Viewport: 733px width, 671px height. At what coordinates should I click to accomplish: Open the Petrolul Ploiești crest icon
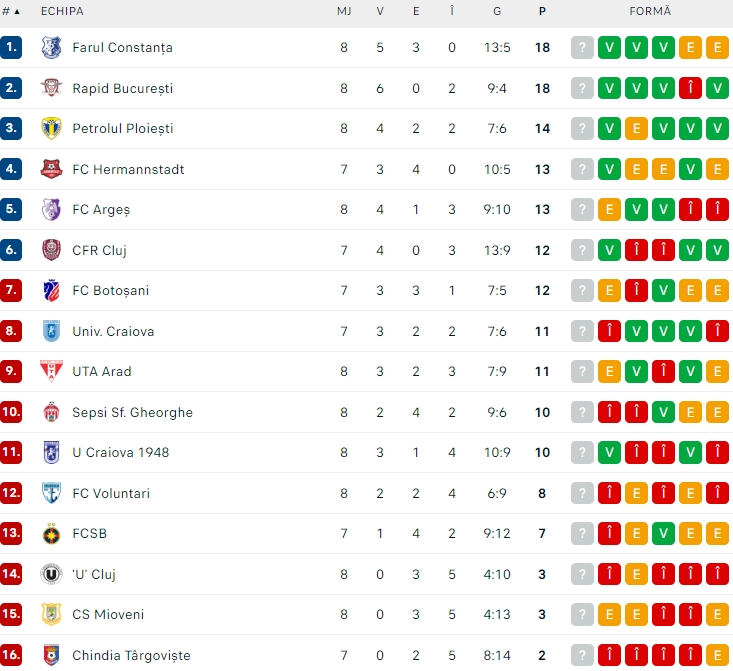point(51,128)
